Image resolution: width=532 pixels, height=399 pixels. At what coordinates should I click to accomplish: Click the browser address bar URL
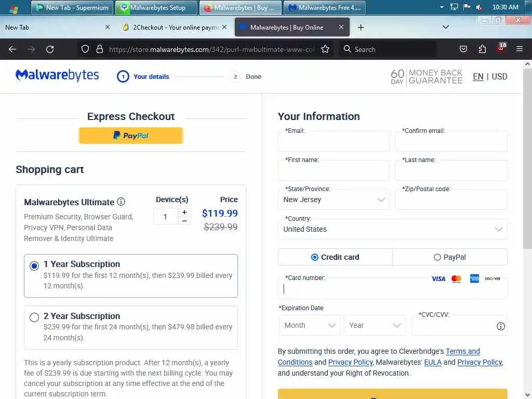(212, 49)
